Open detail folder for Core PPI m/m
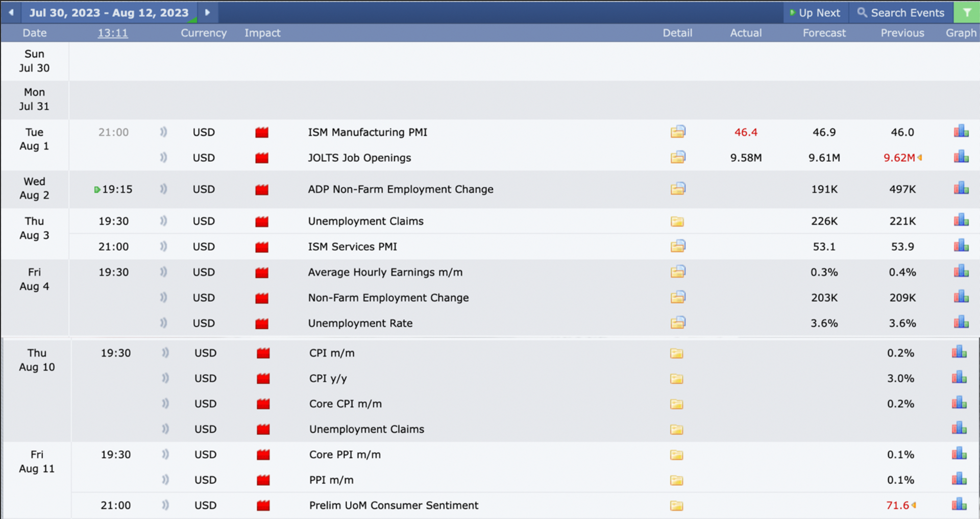Image resolution: width=980 pixels, height=519 pixels. pyautogui.click(x=676, y=455)
